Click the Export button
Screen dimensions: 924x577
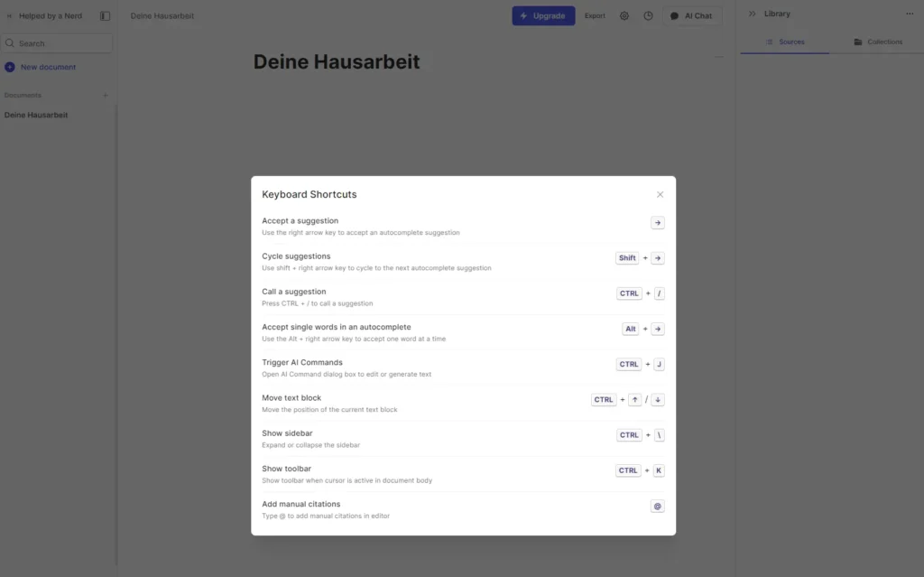pyautogui.click(x=595, y=16)
